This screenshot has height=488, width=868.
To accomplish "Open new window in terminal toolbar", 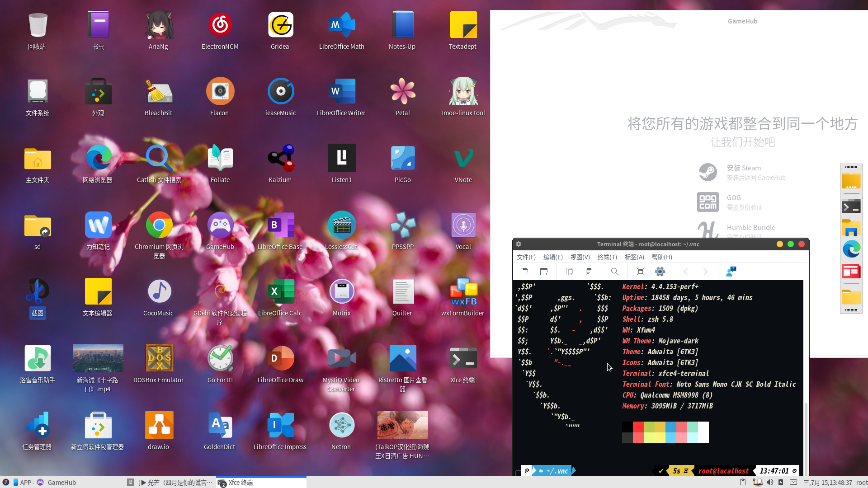I will 544,272.
